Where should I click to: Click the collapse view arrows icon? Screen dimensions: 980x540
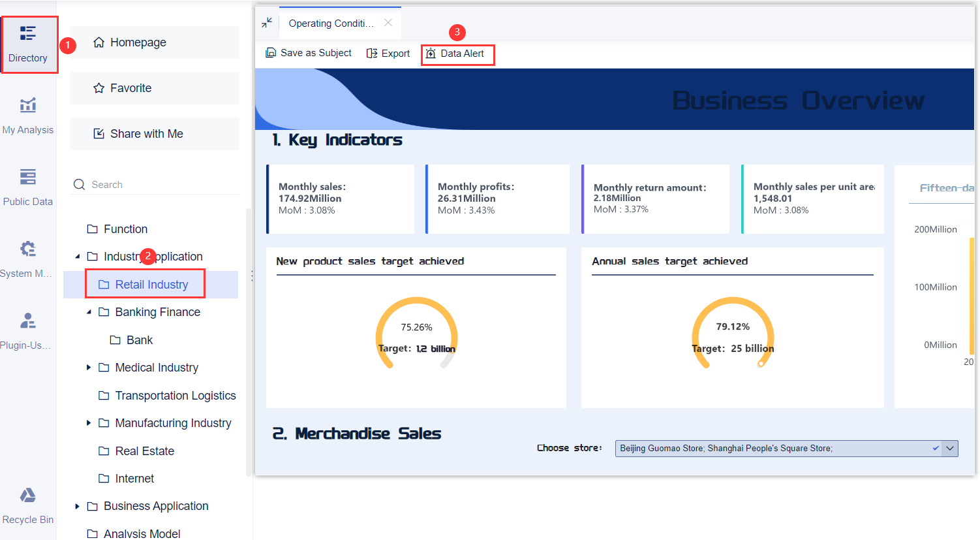coord(267,22)
